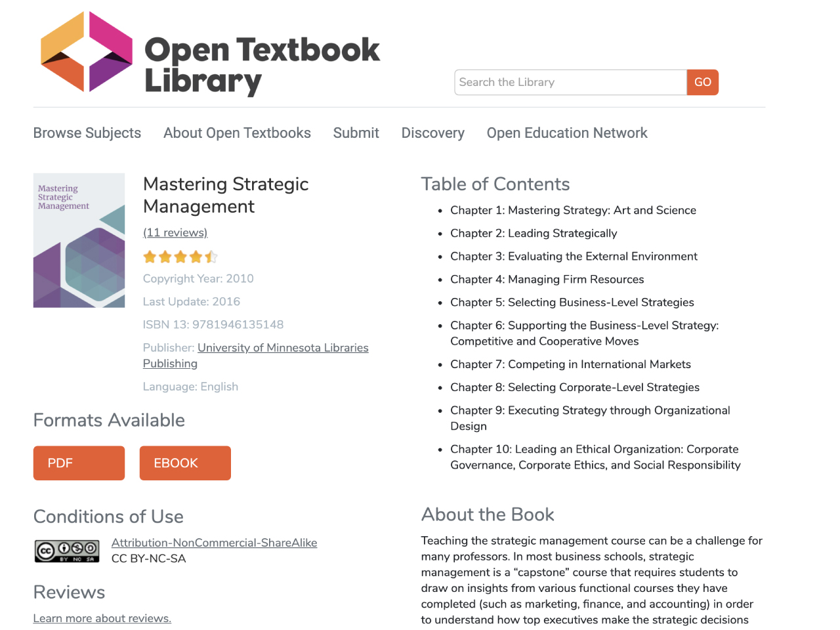Select Copyright Year: 2010 text
Viewport: 840px width, 630px height.
198,278
